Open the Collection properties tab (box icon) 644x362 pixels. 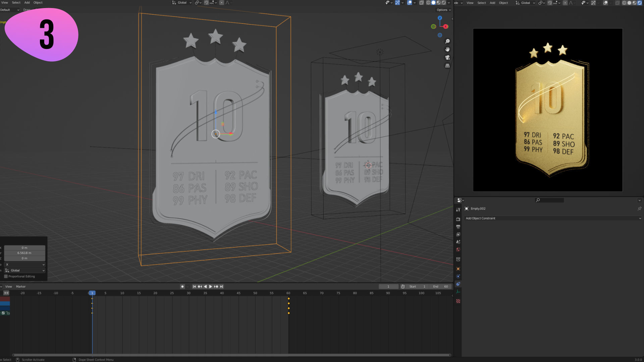[x=458, y=259]
